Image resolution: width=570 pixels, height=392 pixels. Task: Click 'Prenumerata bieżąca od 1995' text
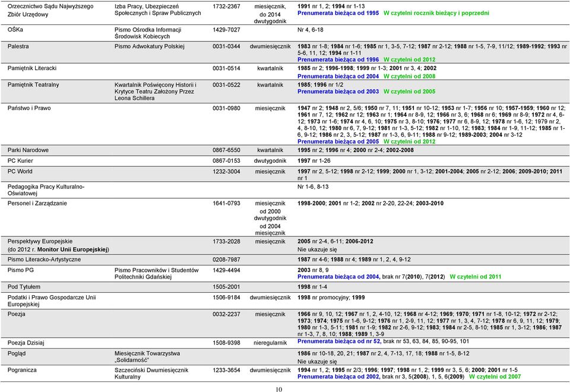tap(338, 13)
